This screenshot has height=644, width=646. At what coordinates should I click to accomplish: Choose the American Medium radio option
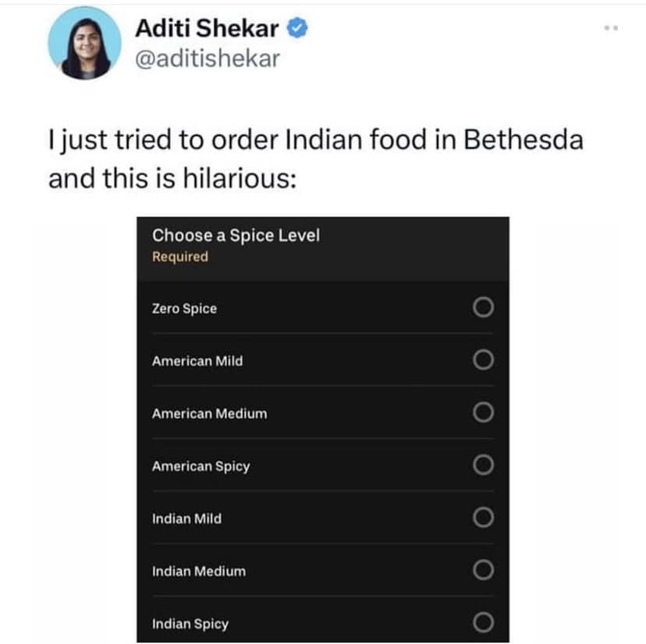pos(483,412)
